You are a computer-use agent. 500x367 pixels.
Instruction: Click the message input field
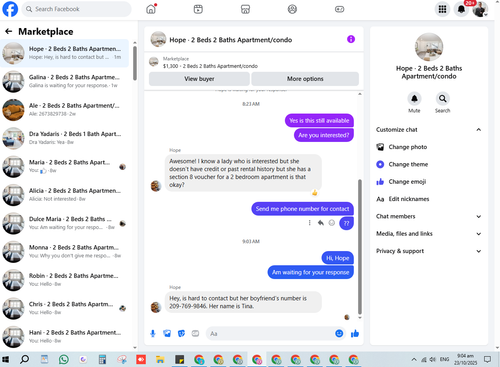coord(270,333)
